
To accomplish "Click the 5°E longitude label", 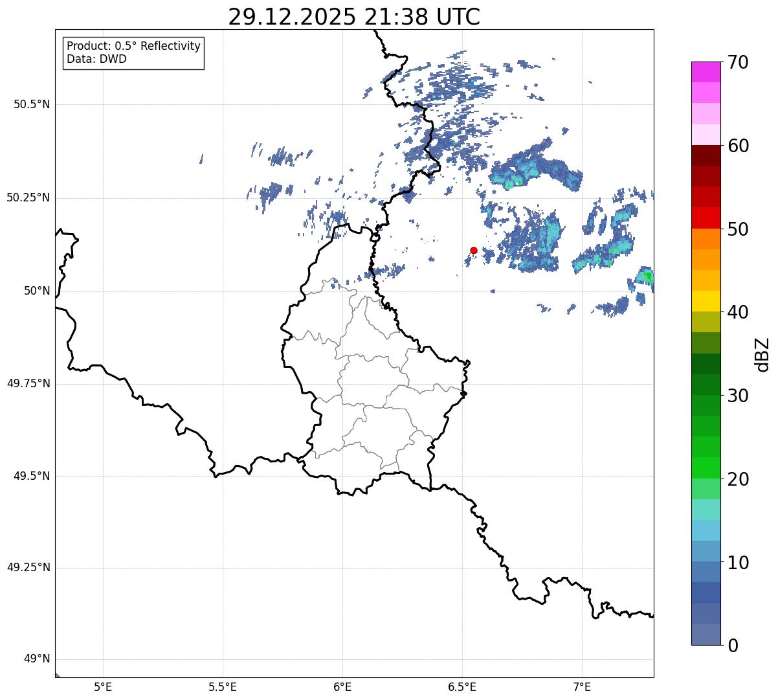I will pyautogui.click(x=103, y=686).
